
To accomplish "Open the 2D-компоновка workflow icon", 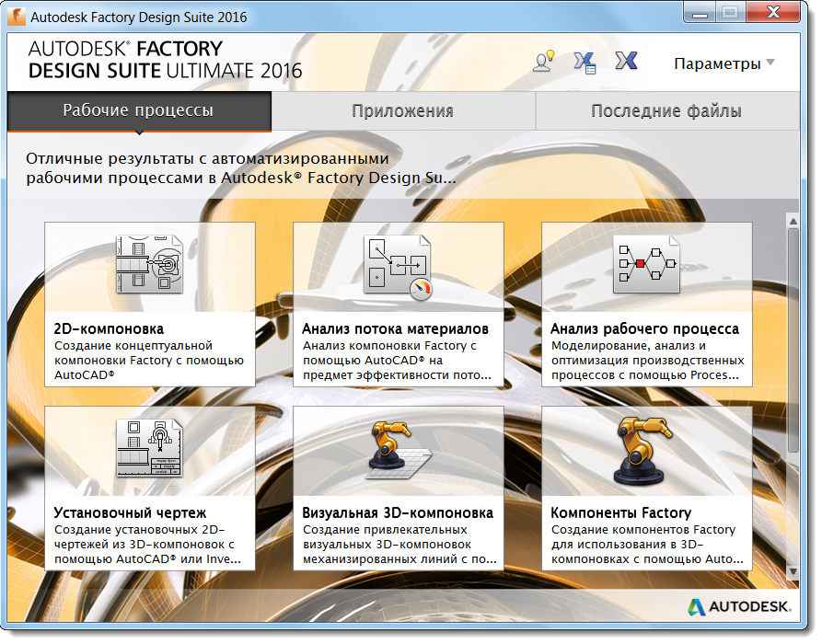I will [x=149, y=263].
